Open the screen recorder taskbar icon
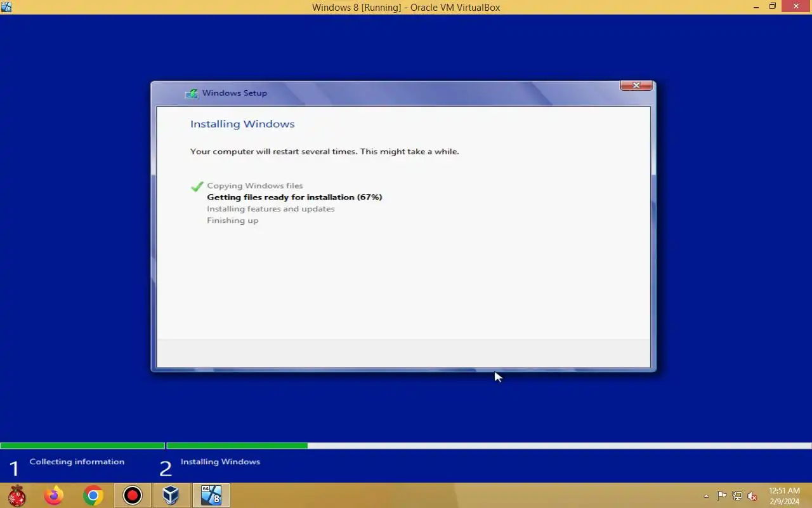This screenshot has width=812, height=508. pyautogui.click(x=133, y=495)
